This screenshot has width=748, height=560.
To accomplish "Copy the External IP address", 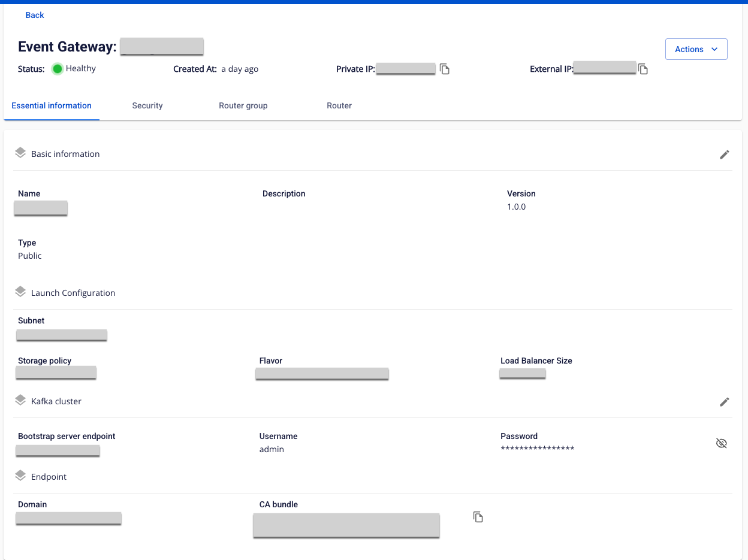I will coord(643,69).
